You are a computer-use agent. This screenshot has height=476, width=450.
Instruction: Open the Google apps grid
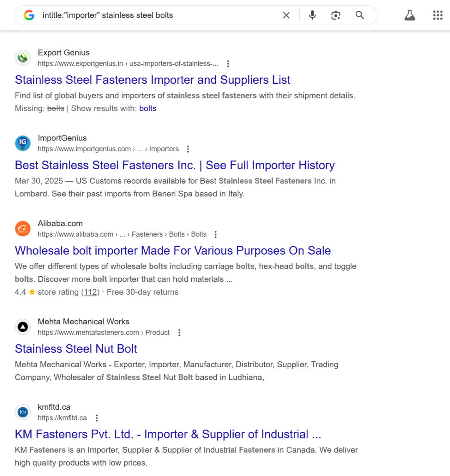click(437, 15)
